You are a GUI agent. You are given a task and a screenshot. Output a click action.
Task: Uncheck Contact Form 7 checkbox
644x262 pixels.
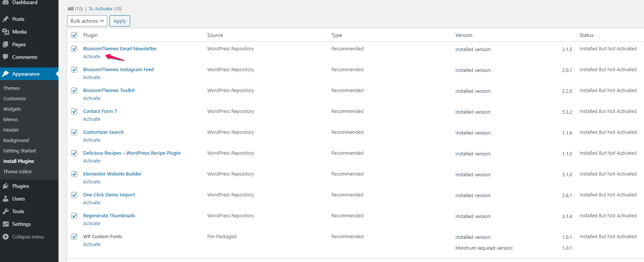(x=74, y=111)
